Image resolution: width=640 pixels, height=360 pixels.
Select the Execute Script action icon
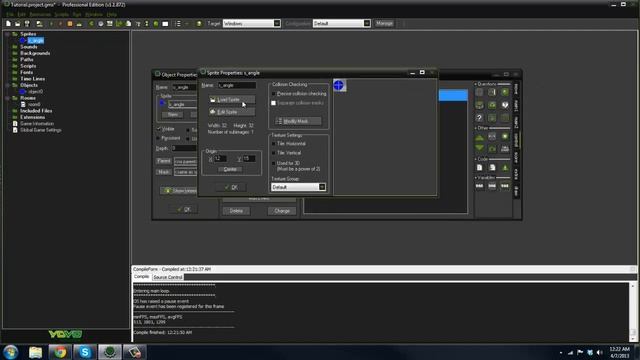point(492,167)
